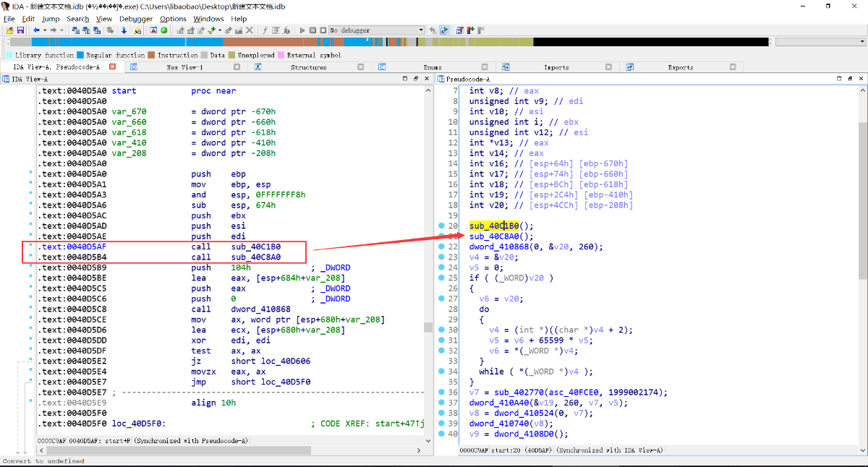Start process with the play icon
The image size is (868, 467).
[302, 30]
